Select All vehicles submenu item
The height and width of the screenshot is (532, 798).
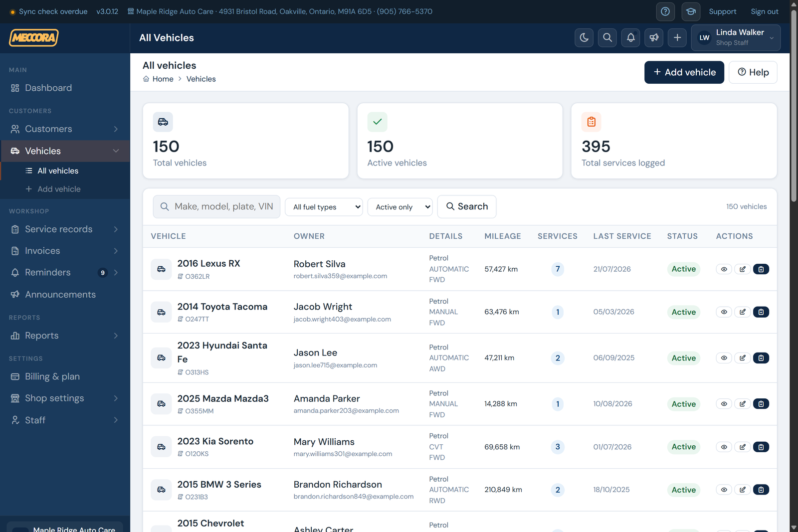point(65,171)
